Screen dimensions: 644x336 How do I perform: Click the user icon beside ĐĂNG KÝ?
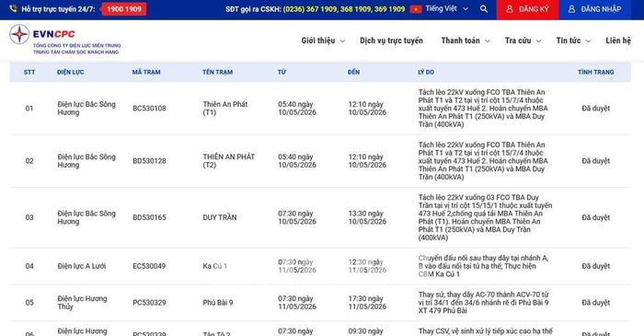tap(510, 9)
